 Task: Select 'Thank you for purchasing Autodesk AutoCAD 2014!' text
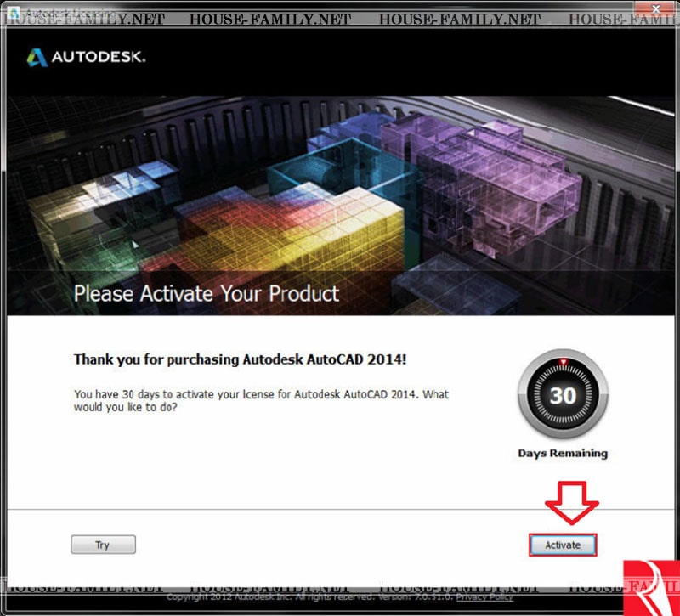[241, 359]
